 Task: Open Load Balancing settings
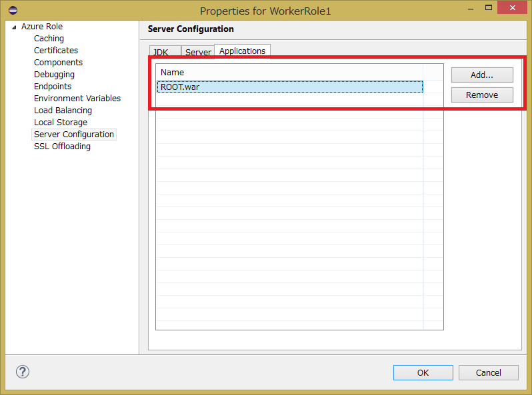click(x=63, y=110)
